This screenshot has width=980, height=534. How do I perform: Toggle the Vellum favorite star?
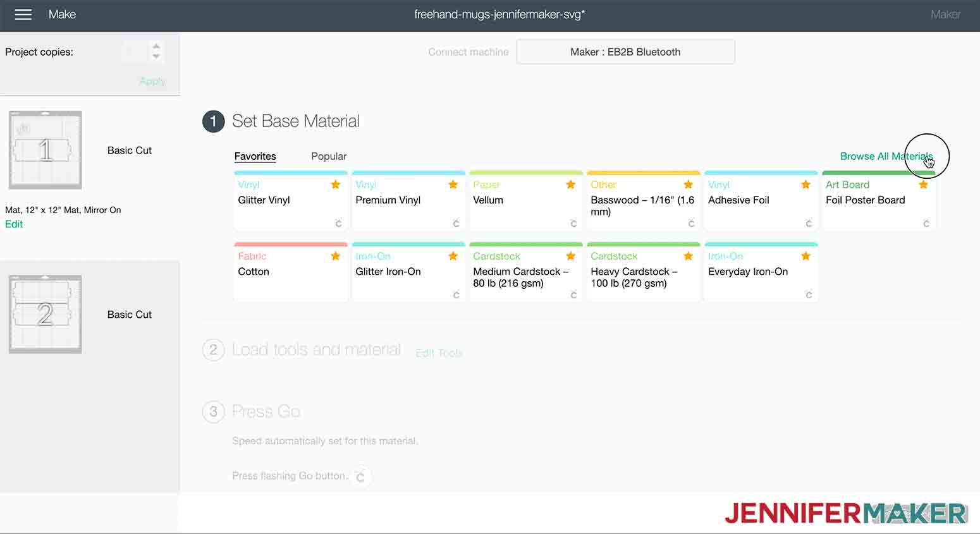(x=571, y=185)
